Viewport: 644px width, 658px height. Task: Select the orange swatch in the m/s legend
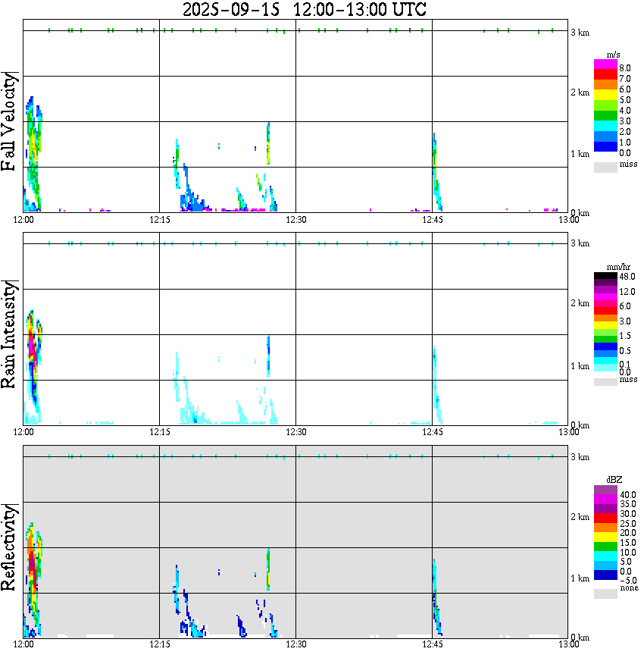click(x=605, y=85)
